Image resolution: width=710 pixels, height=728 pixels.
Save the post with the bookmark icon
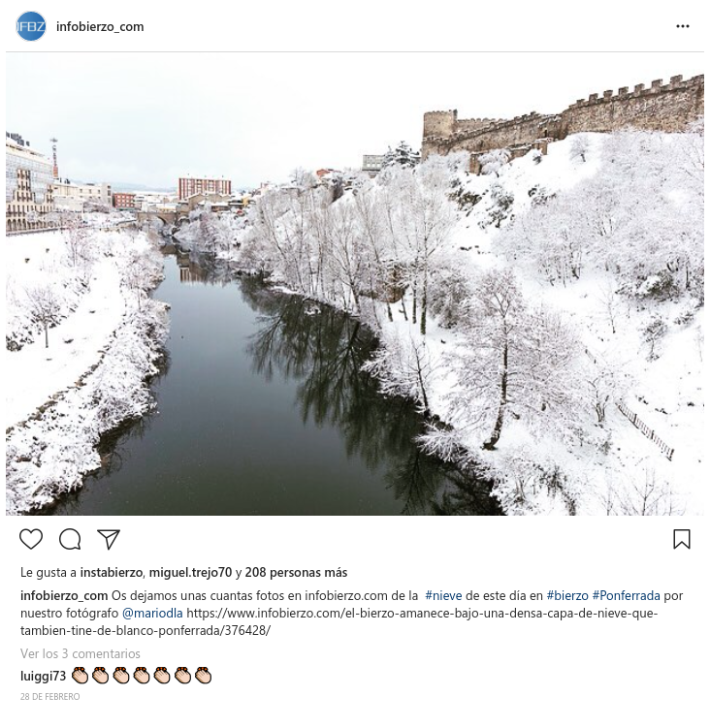pos(682,539)
